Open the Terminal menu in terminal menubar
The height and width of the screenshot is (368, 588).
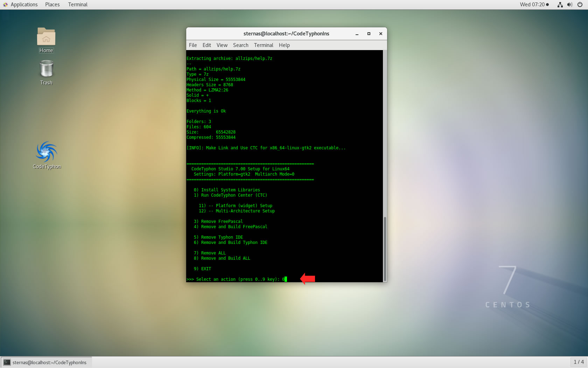(264, 45)
